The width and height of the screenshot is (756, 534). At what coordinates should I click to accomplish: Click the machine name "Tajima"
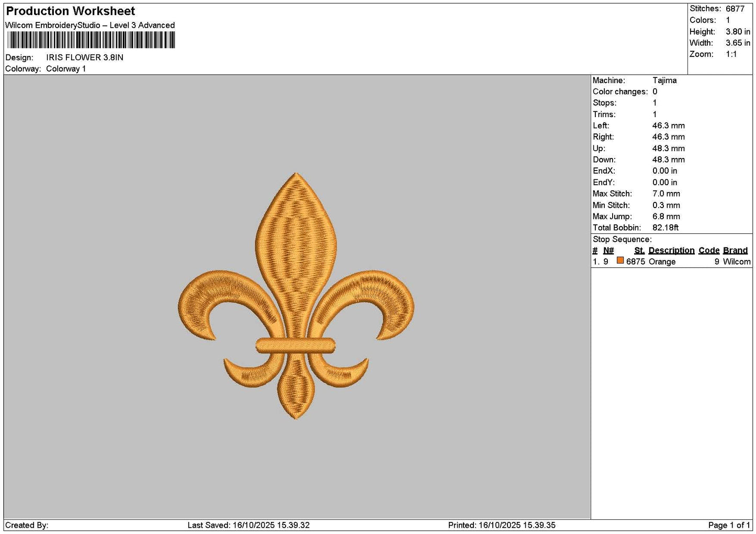pyautogui.click(x=664, y=81)
